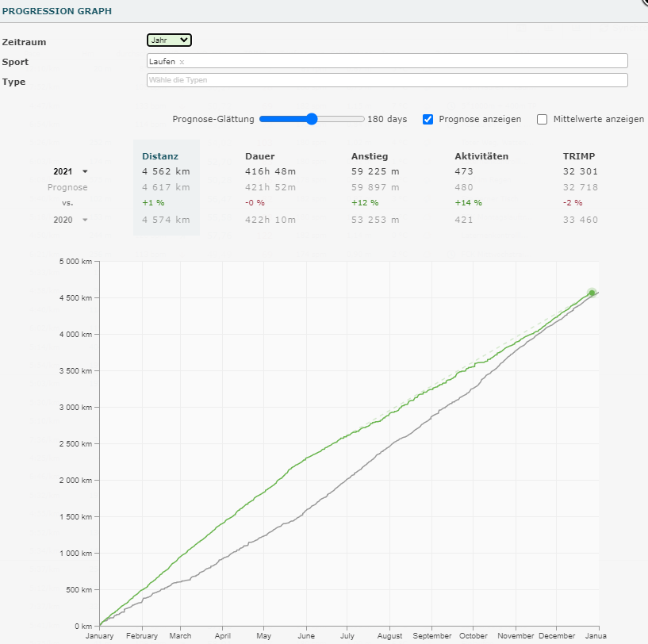This screenshot has height=644, width=648.
Task: Click the 2021 year label
Action: pyautogui.click(x=63, y=171)
